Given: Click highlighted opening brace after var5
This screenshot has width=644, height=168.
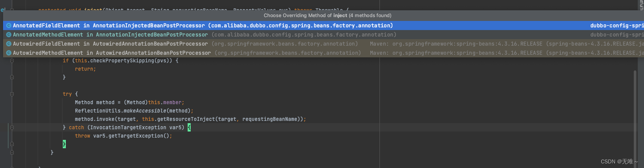Looking at the screenshot, I should pos(189,128).
